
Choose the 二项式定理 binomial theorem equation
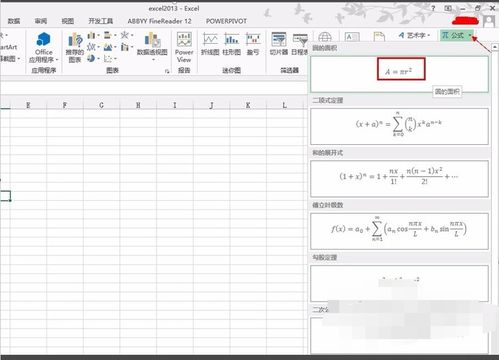point(399,126)
